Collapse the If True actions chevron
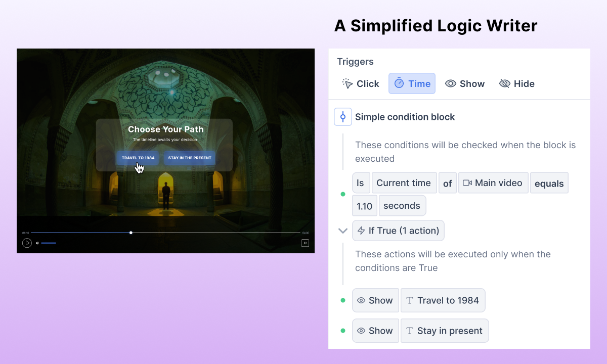 click(x=343, y=231)
